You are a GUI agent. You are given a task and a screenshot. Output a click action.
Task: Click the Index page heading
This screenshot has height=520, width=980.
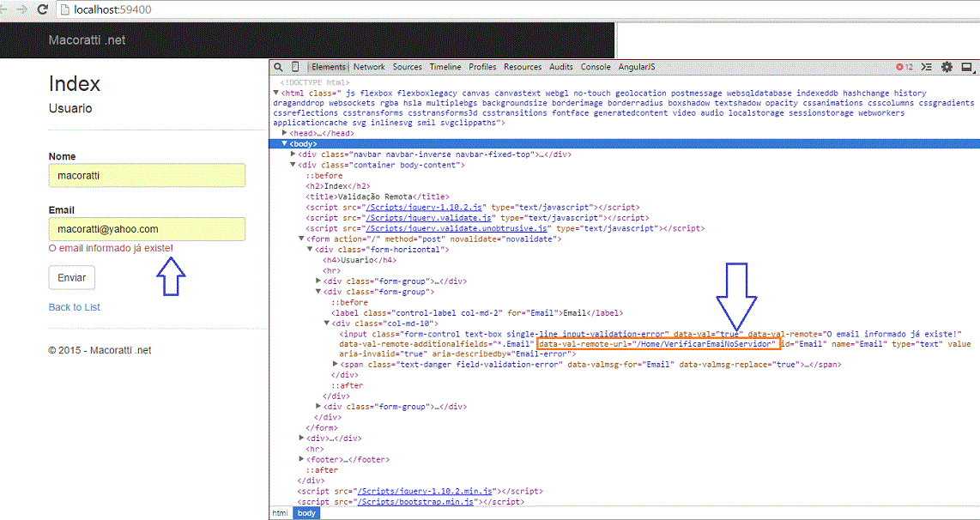pos(75,84)
